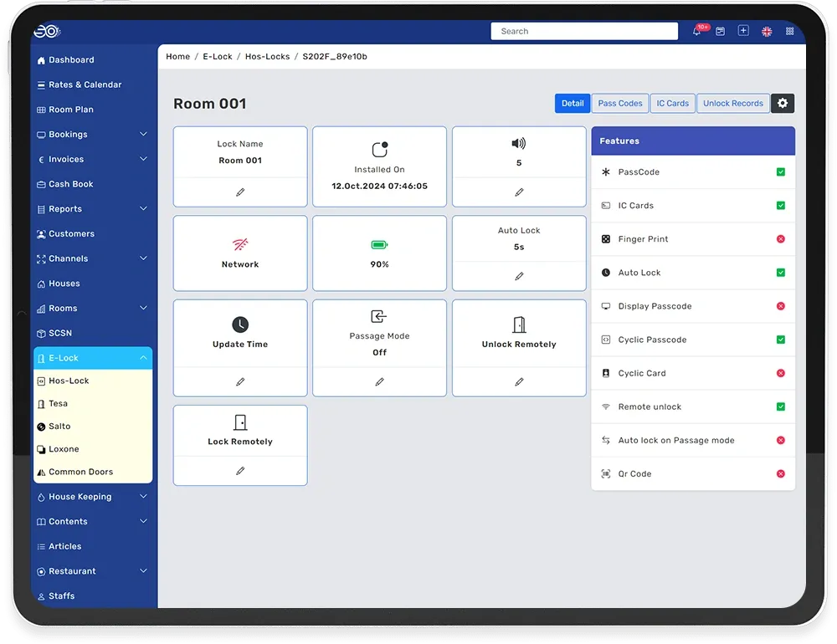Screen dimensions: 837x644
Task: Go to E-Lock breadcrumb link
Action: (x=218, y=57)
